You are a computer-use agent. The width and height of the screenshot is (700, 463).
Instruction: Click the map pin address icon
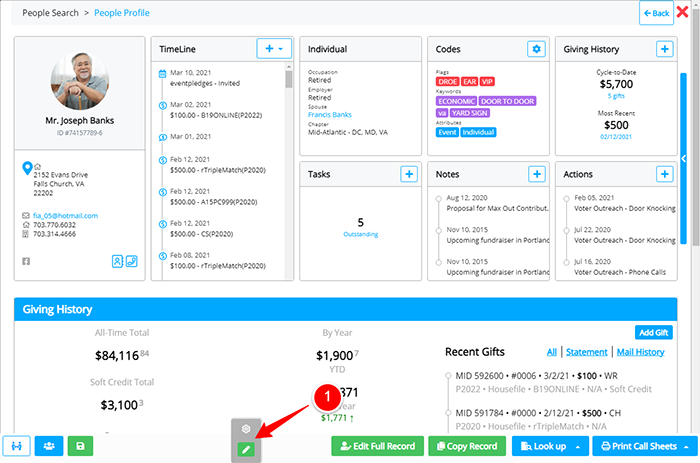[27, 168]
